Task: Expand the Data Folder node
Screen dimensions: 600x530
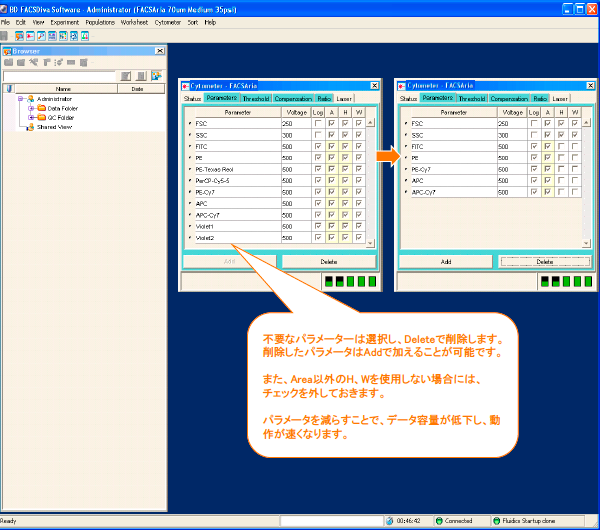Action: coord(31,108)
